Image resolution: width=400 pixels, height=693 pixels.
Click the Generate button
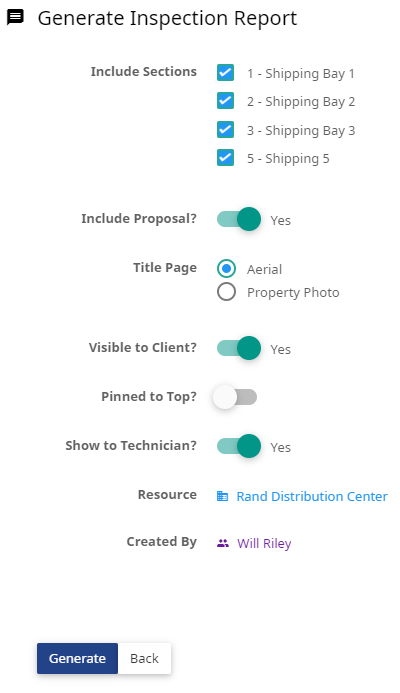click(77, 659)
